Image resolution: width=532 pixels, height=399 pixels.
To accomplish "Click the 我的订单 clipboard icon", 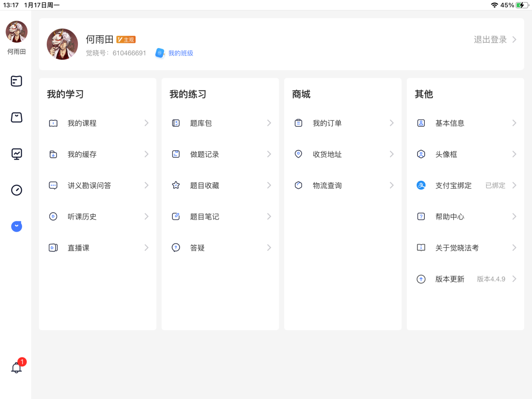I will click(298, 123).
